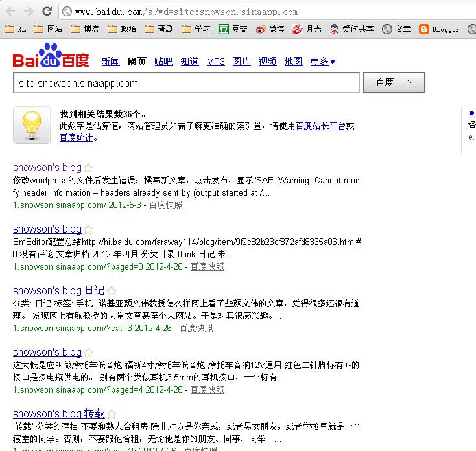The image size is (476, 451).
Task: Star the paged=4 snowson's blog result
Action: pos(88,353)
